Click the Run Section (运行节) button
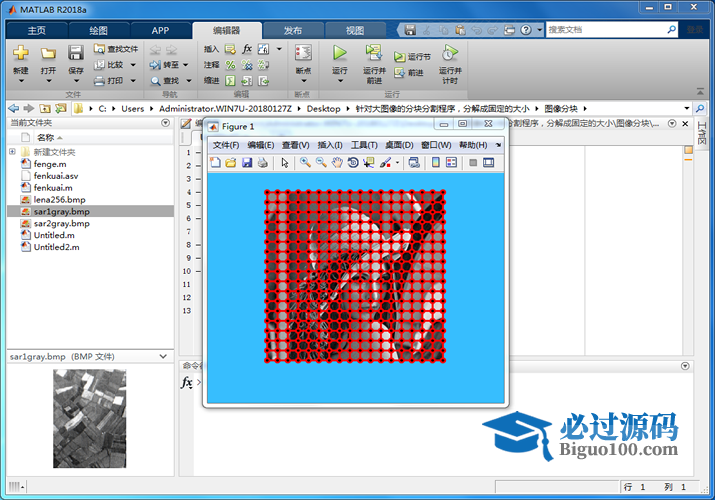The width and height of the screenshot is (715, 500). (x=412, y=57)
